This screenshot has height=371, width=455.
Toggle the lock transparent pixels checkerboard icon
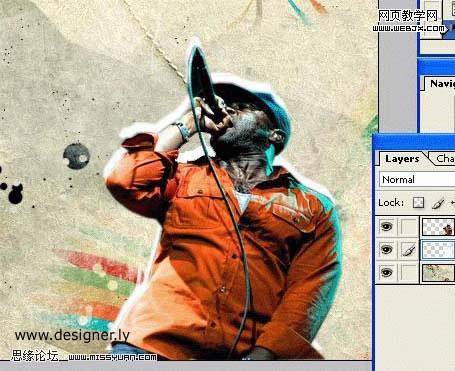pyautogui.click(x=418, y=202)
